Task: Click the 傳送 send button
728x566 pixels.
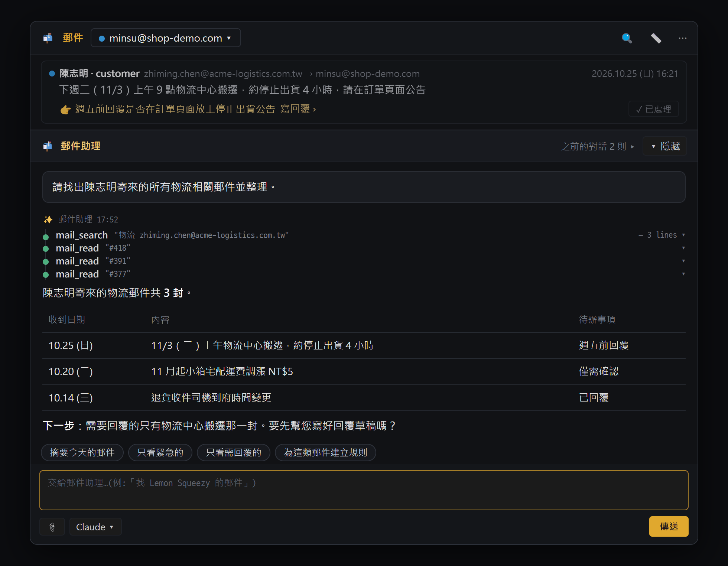Action: tap(669, 527)
